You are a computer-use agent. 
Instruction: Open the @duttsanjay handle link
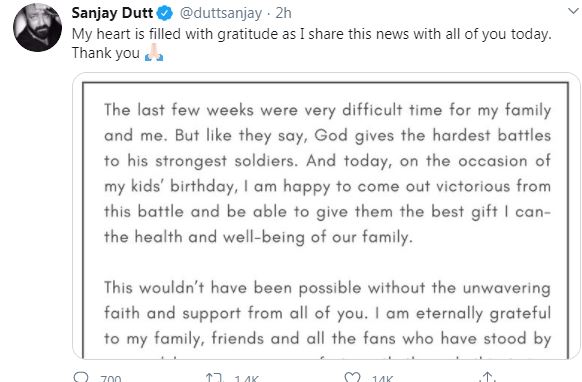point(221,13)
